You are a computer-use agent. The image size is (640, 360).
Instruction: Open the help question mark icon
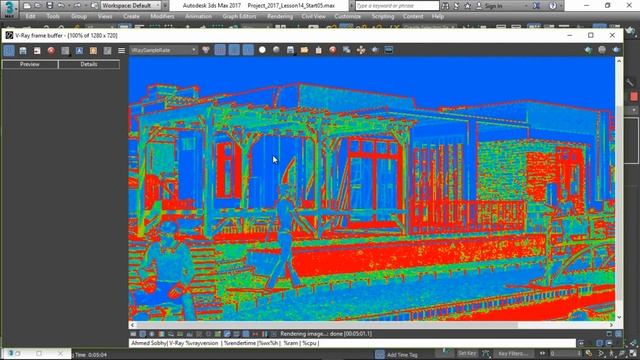coord(553,6)
